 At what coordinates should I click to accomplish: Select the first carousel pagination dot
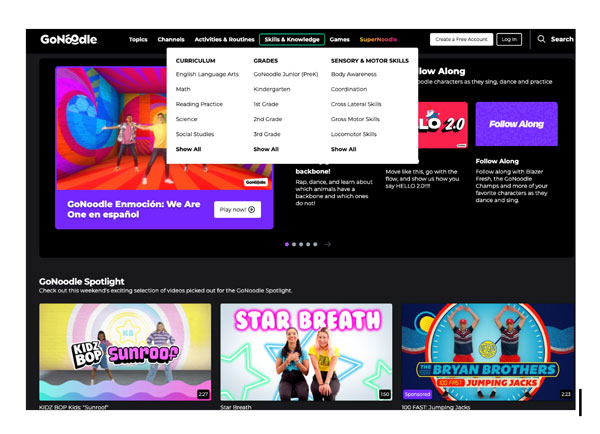tap(287, 244)
